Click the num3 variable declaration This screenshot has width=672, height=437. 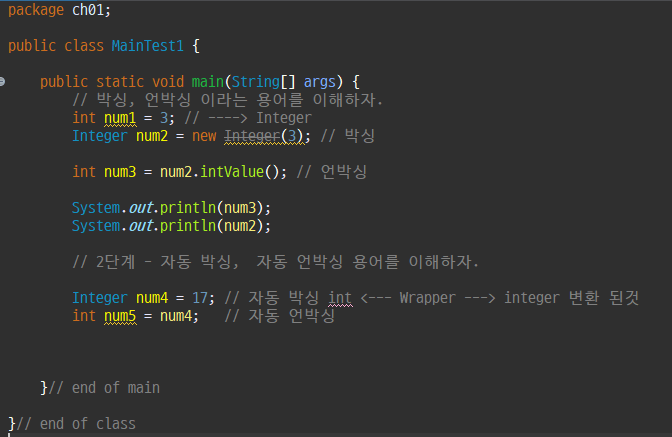[120, 172]
